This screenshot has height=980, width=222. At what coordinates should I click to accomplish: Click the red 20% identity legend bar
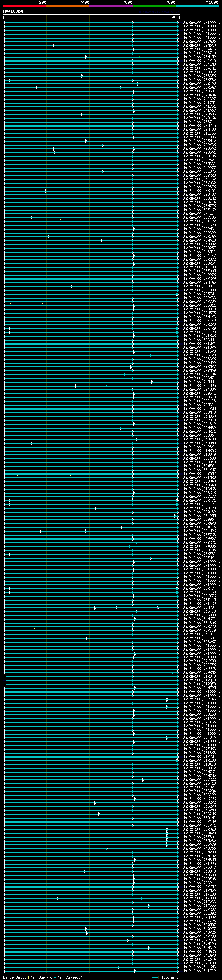[x=25, y=6]
